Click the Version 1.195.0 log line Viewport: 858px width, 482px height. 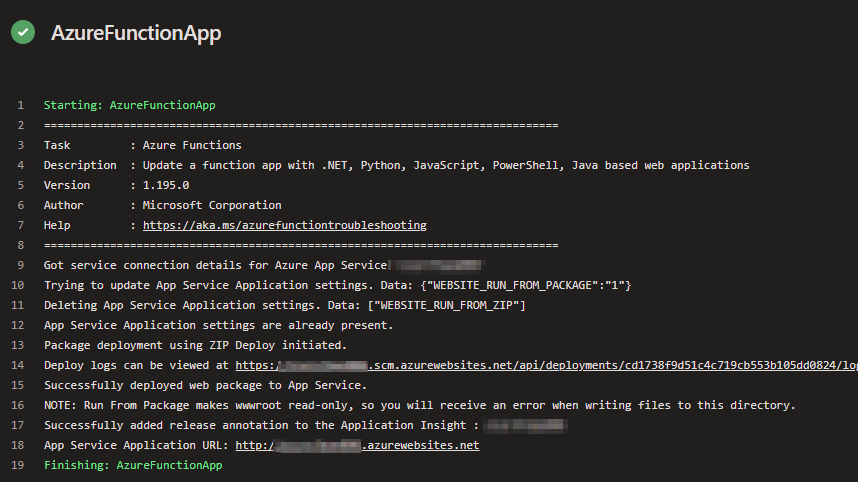click(x=116, y=185)
